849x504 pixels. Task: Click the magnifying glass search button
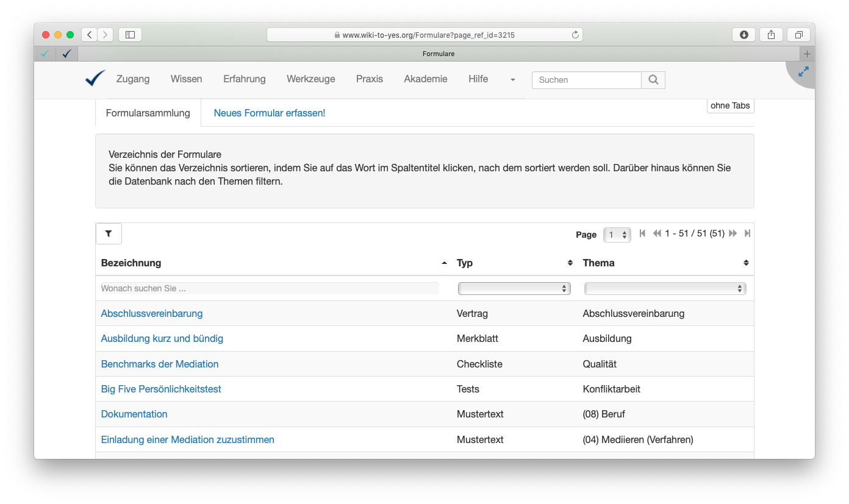[653, 80]
